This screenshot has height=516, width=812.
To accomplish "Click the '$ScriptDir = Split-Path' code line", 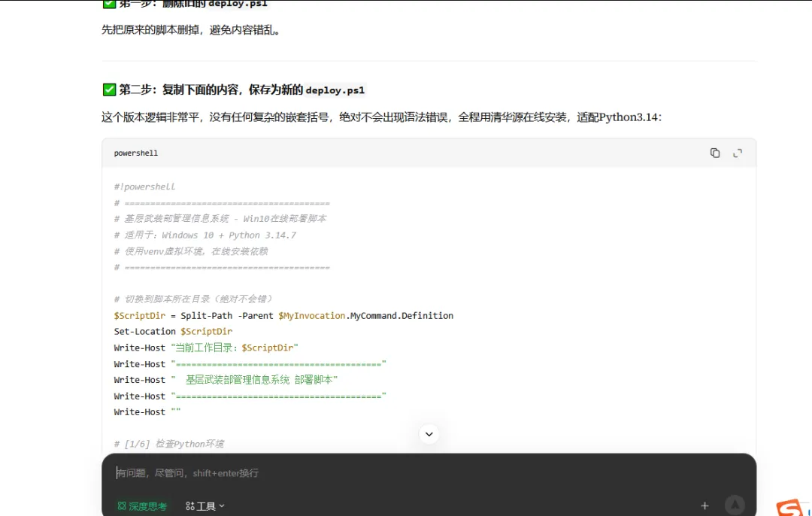I will (283, 315).
